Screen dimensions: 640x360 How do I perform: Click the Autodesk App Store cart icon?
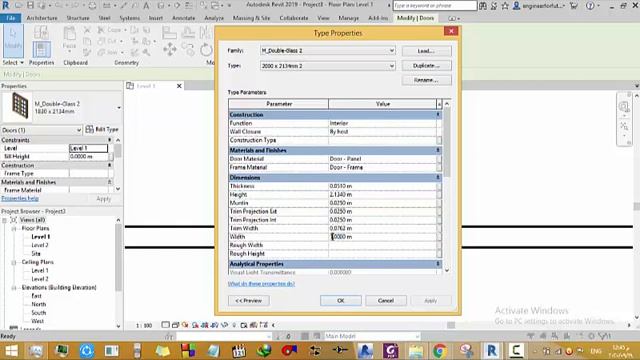tap(573, 6)
